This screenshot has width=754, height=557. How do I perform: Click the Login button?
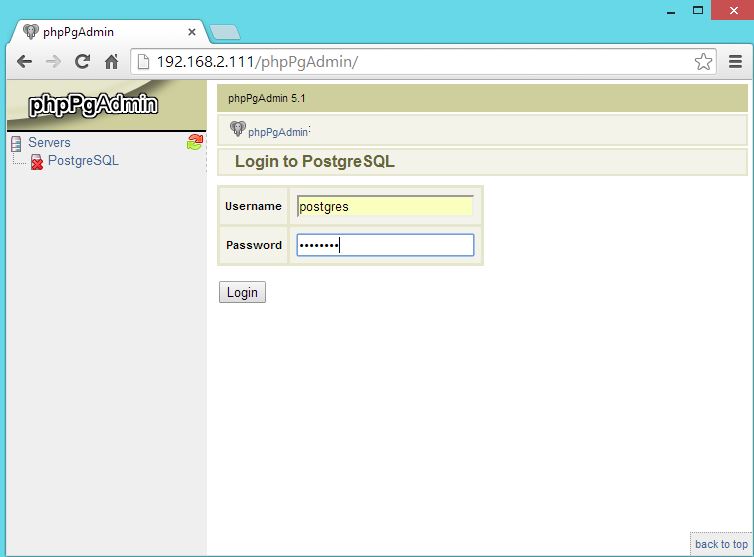[242, 292]
